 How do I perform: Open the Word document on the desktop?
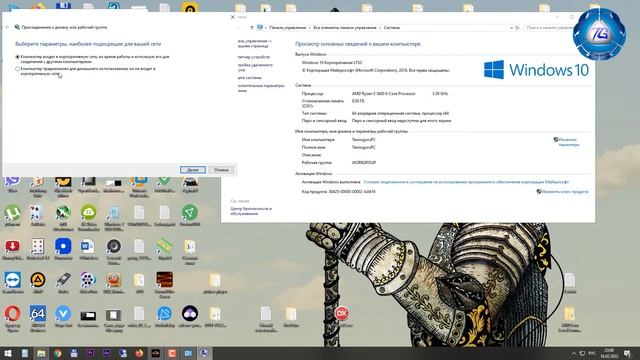(88, 249)
